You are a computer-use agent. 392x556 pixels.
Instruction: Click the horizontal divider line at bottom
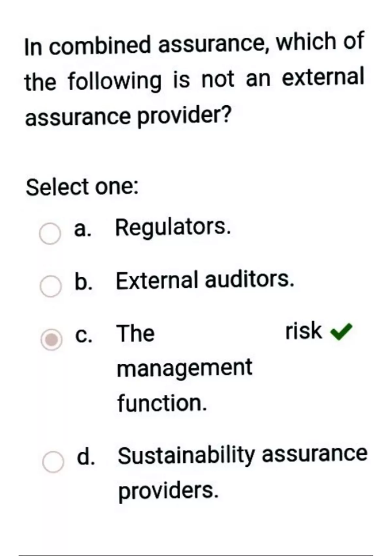click(x=195, y=555)
